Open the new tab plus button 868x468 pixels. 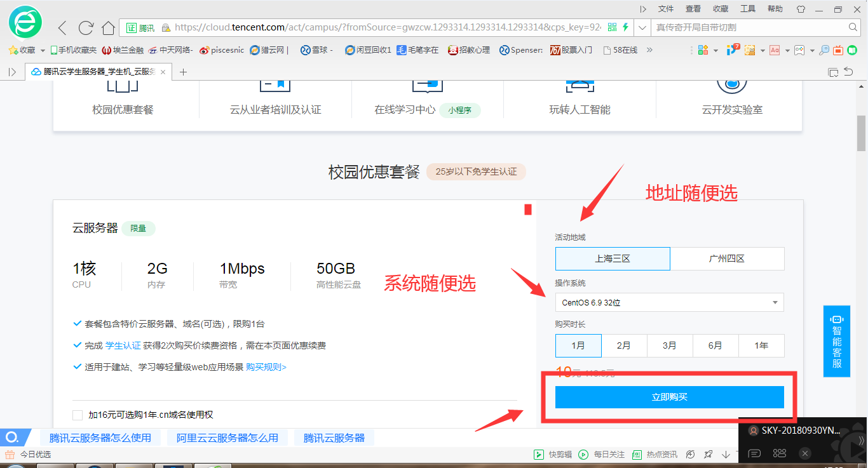184,72
